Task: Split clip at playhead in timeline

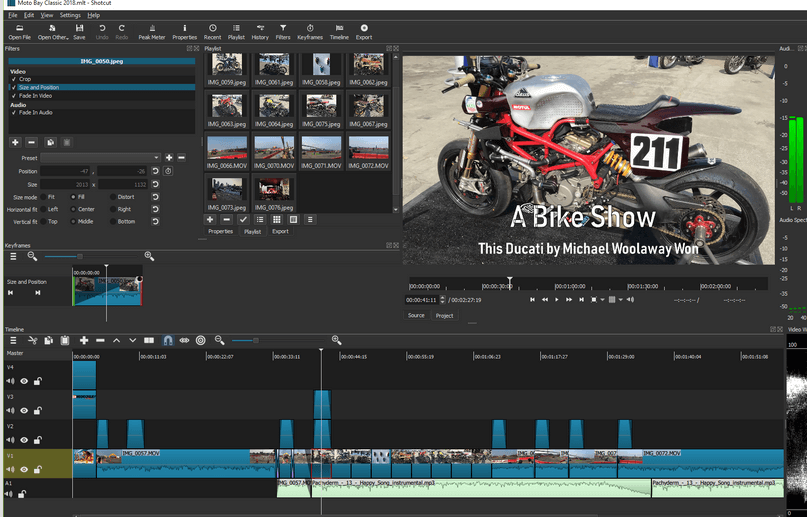Action: (x=149, y=340)
